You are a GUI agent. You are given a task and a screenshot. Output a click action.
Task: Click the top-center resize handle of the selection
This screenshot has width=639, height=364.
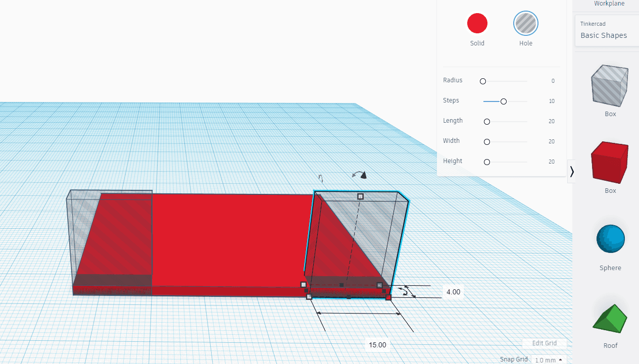pyautogui.click(x=360, y=197)
